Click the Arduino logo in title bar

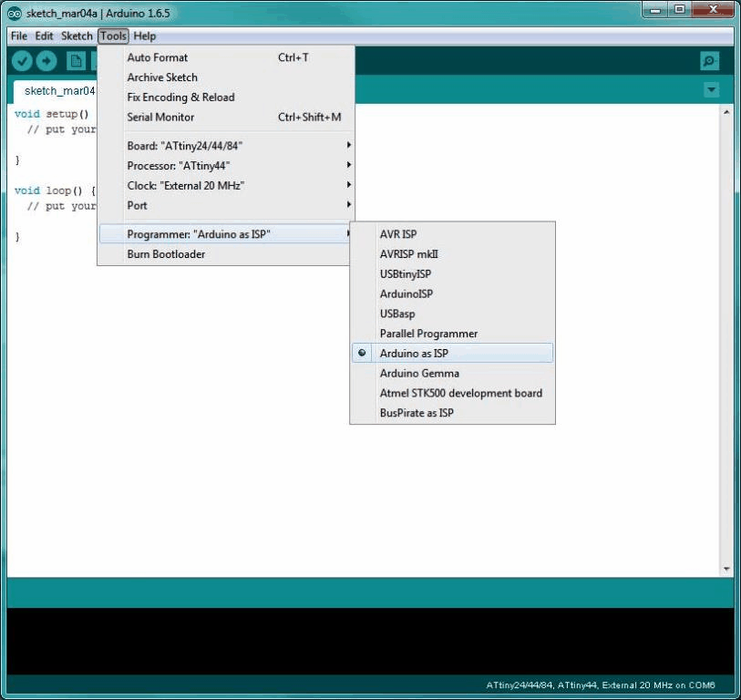[15, 14]
